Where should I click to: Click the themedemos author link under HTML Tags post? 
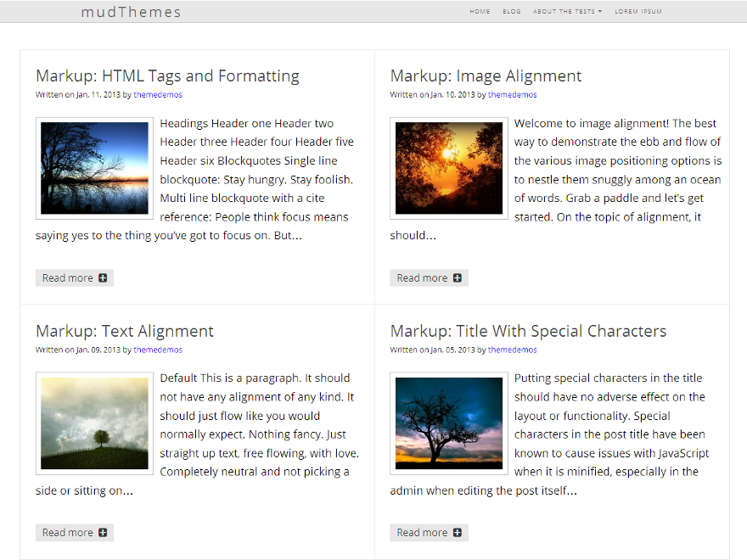click(x=158, y=95)
